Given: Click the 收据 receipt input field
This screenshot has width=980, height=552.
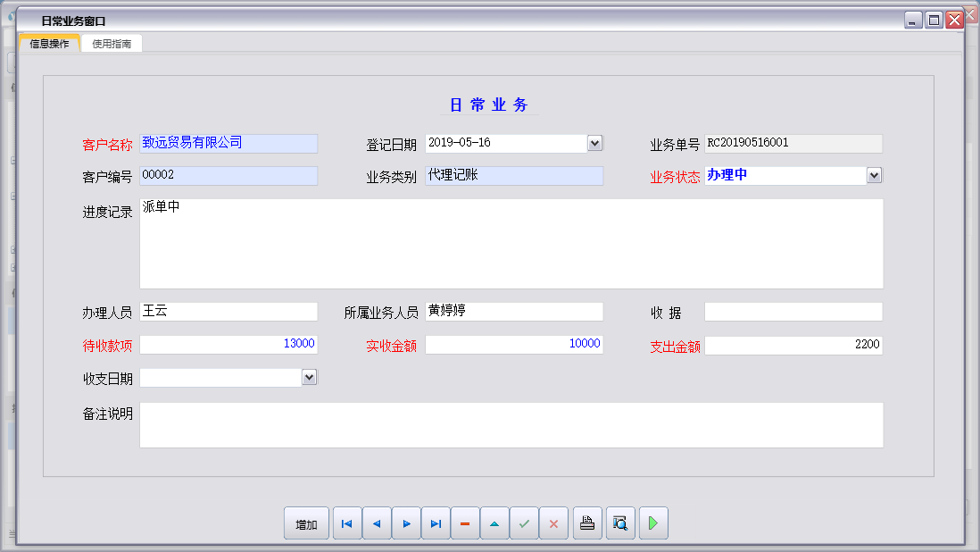Looking at the screenshot, I should pyautogui.click(x=793, y=311).
